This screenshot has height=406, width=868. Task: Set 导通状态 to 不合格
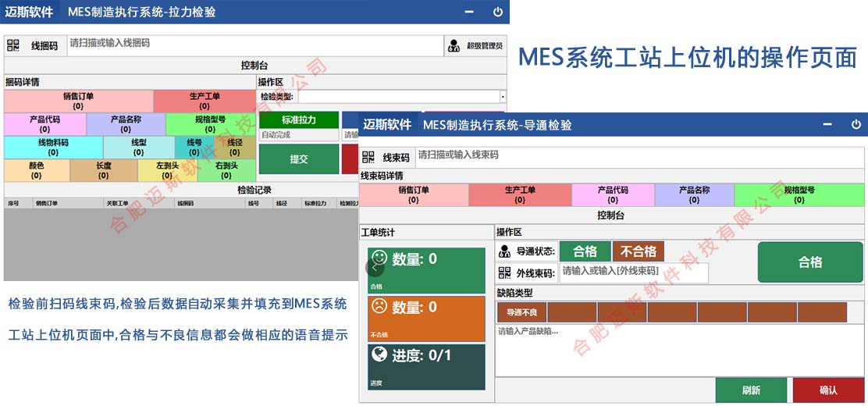point(638,251)
